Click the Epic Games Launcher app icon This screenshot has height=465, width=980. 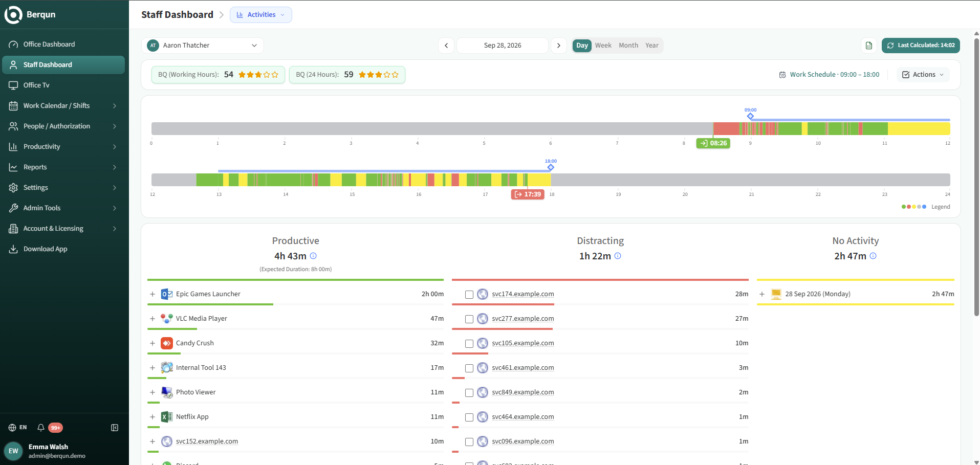point(167,294)
